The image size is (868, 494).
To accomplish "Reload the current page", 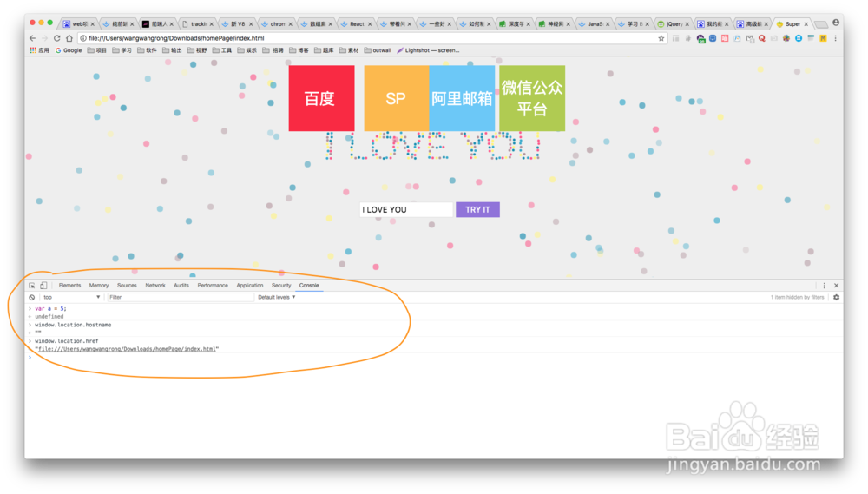I will (x=56, y=38).
